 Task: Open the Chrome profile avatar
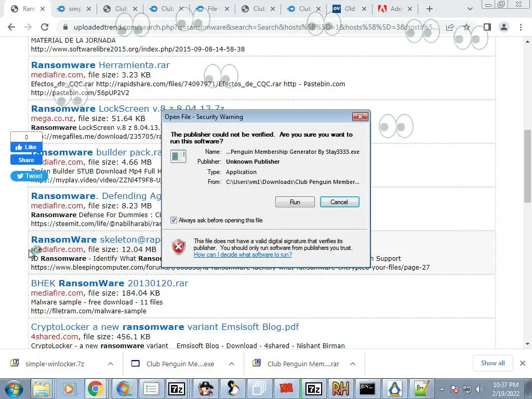point(504,27)
